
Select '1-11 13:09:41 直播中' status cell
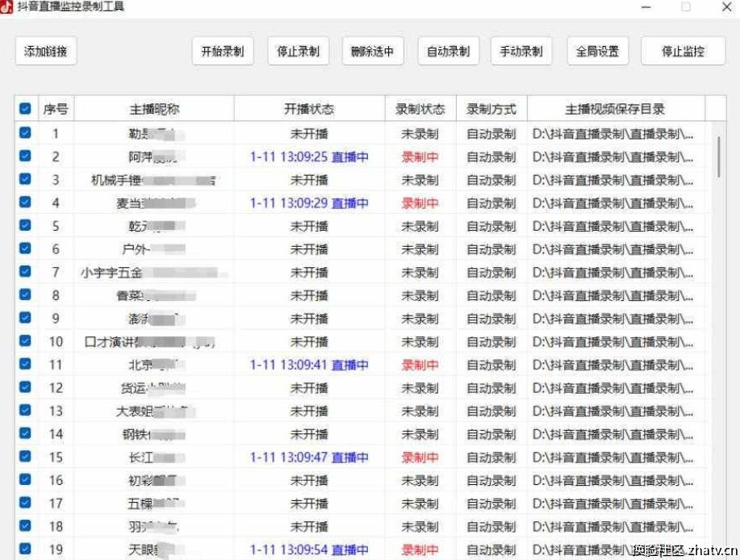(x=309, y=365)
